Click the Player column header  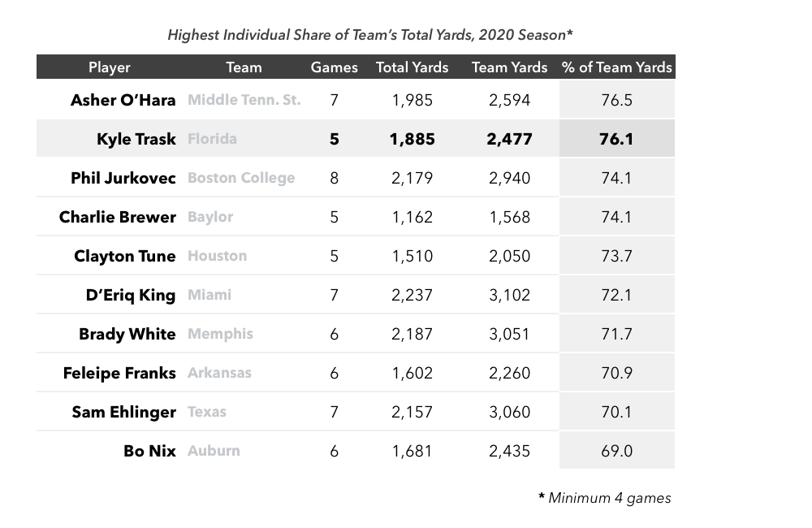110,67
